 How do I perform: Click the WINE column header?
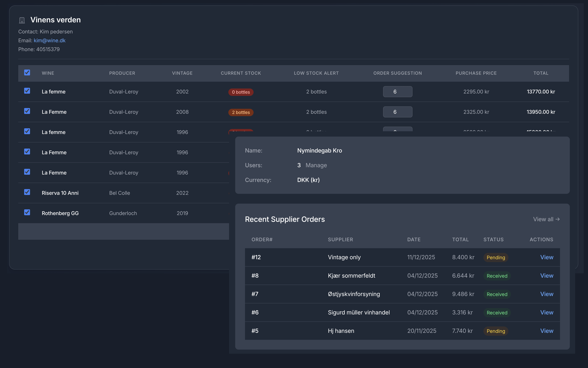click(x=48, y=73)
